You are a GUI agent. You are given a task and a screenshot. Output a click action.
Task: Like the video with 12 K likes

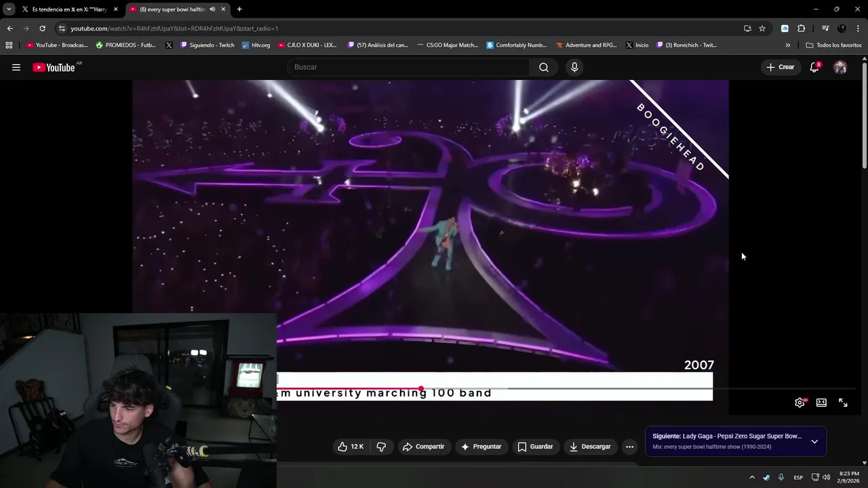[351, 447]
